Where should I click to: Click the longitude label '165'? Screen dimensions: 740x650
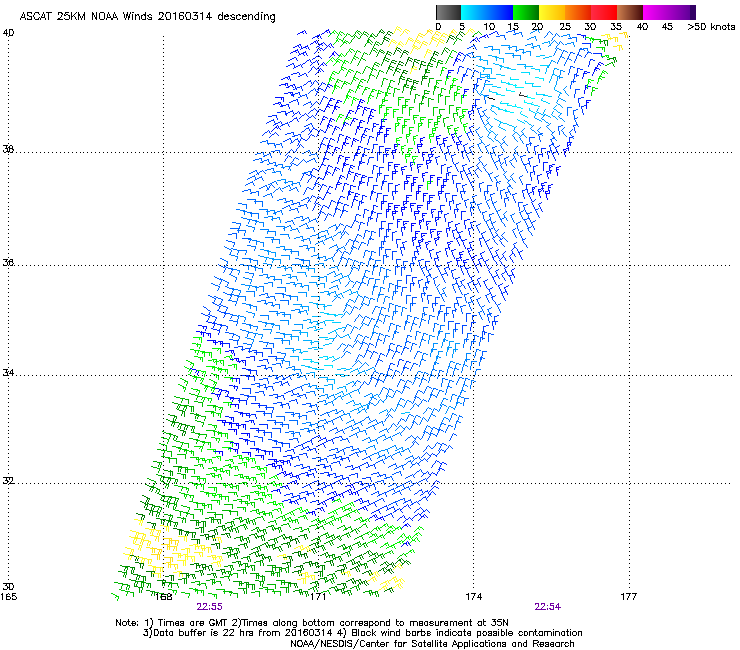tap(9, 597)
